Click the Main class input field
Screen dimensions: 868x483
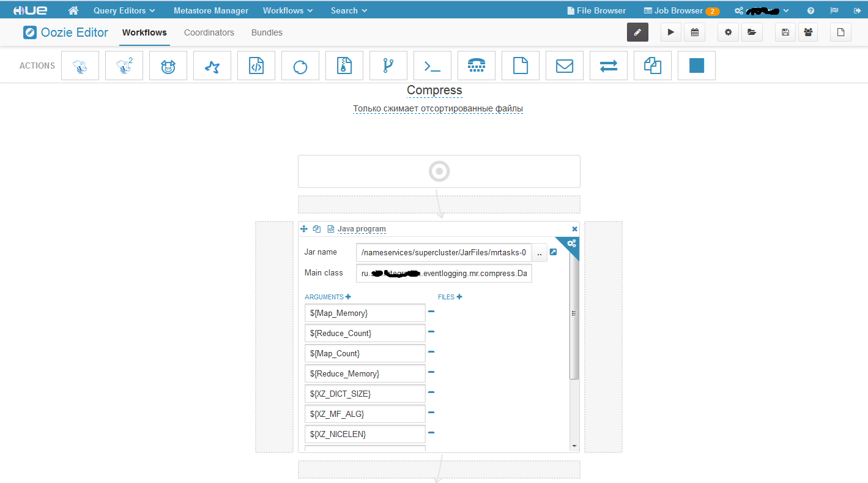(x=444, y=273)
